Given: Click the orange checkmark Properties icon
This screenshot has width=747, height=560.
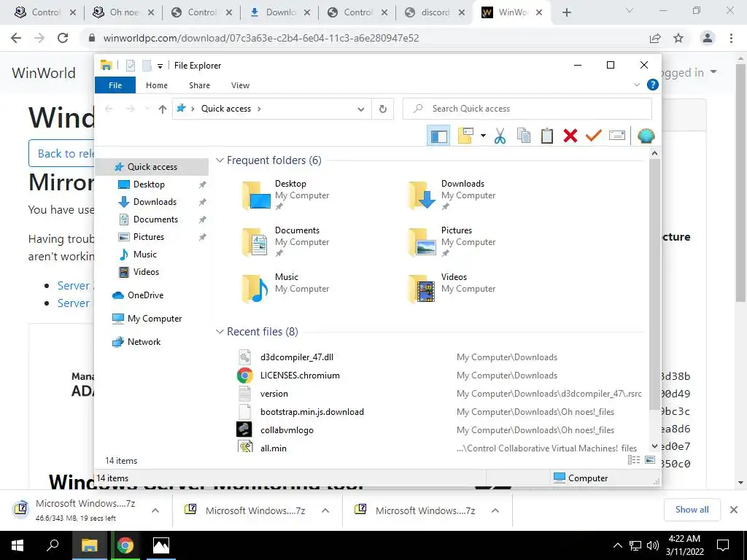Looking at the screenshot, I should click(594, 136).
